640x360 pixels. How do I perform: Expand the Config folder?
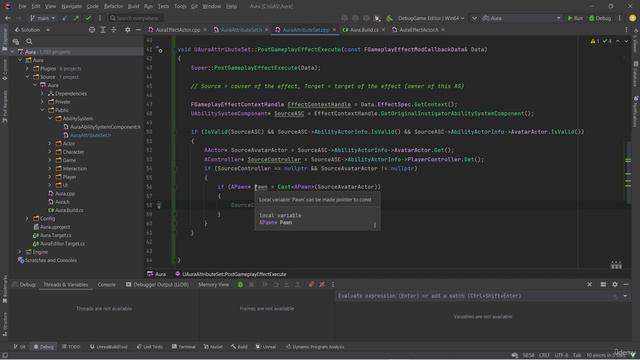pyautogui.click(x=27, y=218)
